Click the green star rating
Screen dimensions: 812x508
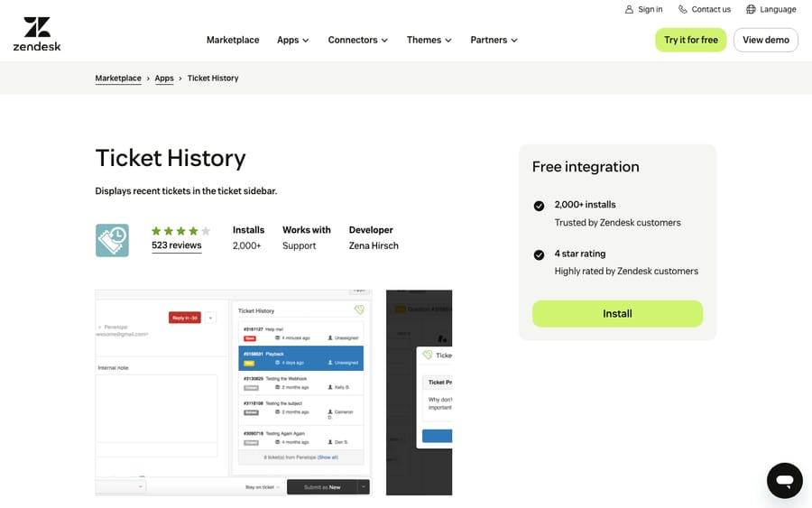(180, 231)
